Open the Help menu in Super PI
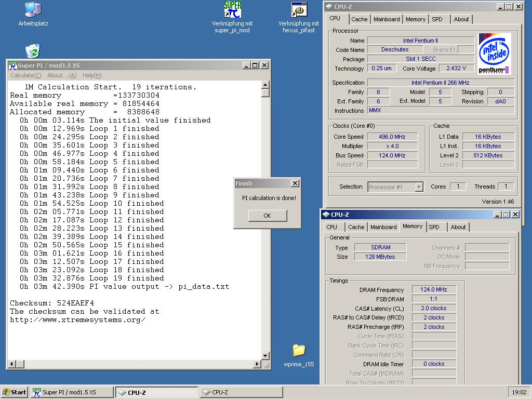 tap(92, 75)
